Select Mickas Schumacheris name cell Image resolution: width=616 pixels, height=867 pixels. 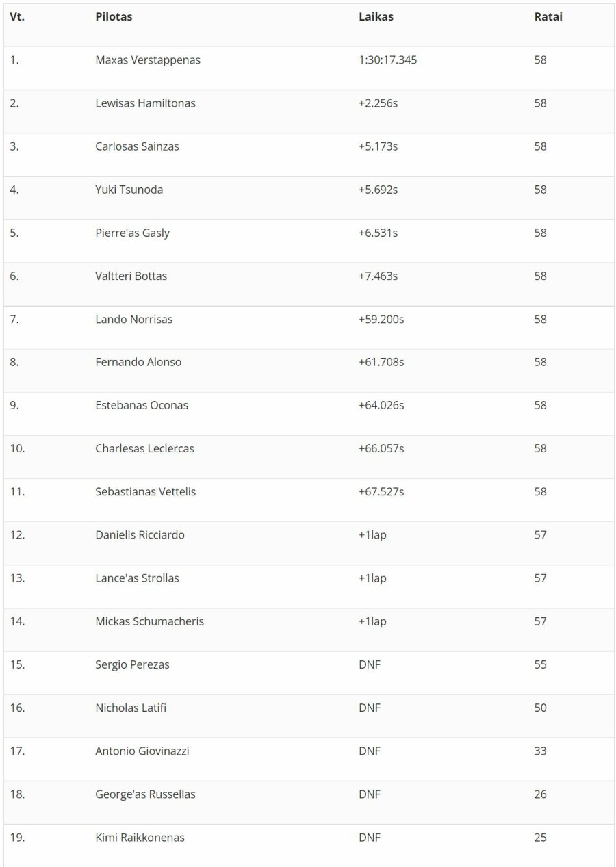click(149, 621)
